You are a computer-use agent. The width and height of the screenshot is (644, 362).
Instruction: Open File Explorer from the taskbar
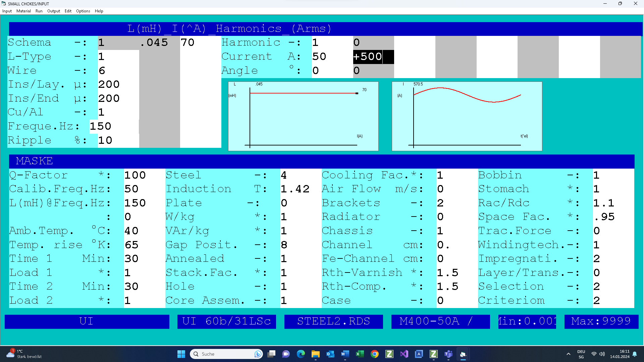[x=316, y=354]
